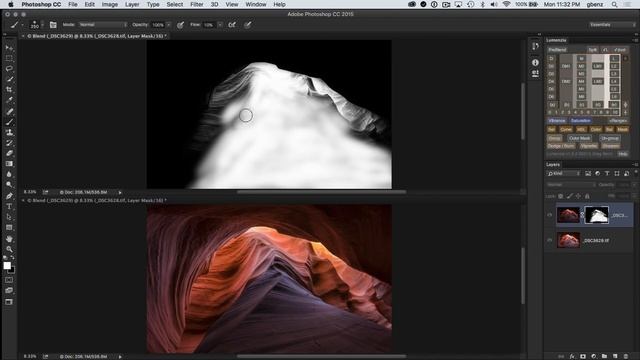Select the _DSC3628.tif layer thumbnail
The height and width of the screenshot is (360, 640).
(568, 240)
